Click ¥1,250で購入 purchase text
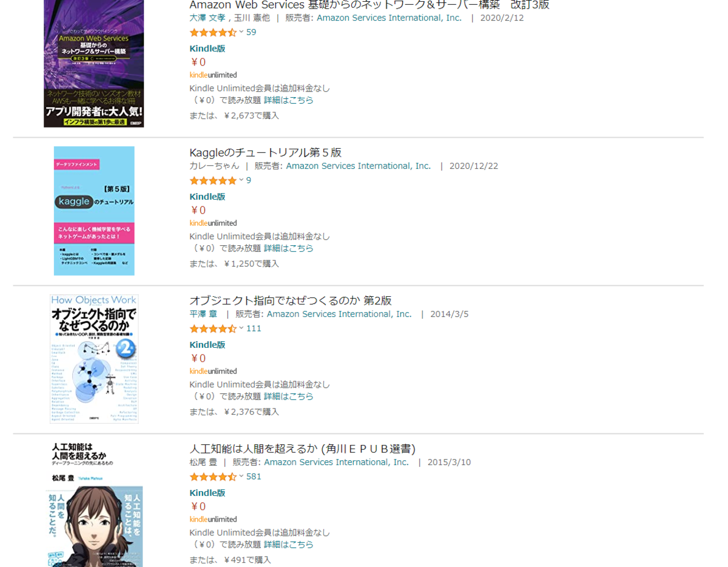Image resolution: width=728 pixels, height=567 pixels. click(x=251, y=263)
